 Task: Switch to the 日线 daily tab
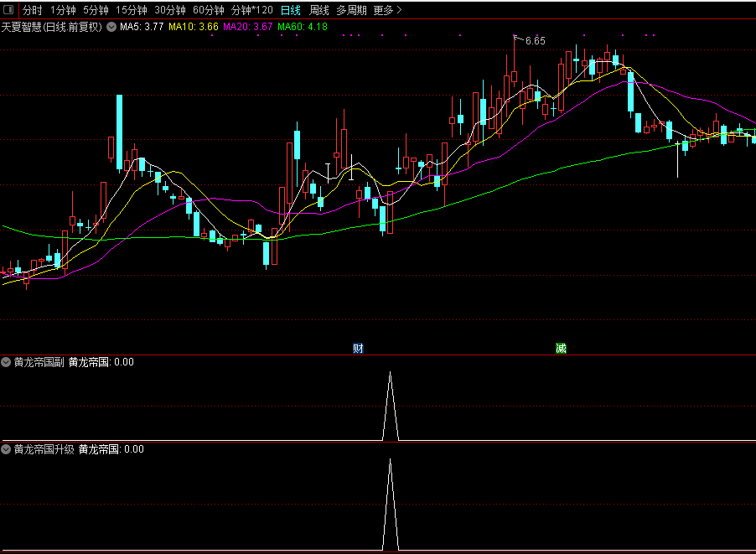click(291, 10)
